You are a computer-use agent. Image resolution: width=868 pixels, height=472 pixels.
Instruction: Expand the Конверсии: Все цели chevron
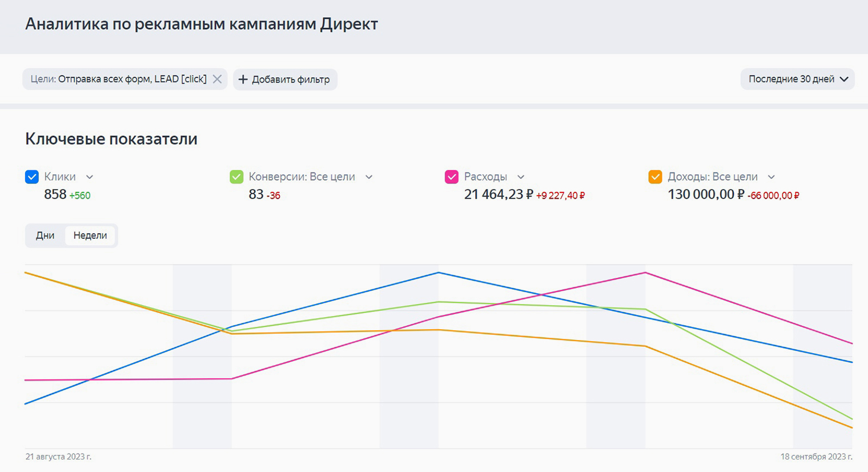tap(369, 177)
